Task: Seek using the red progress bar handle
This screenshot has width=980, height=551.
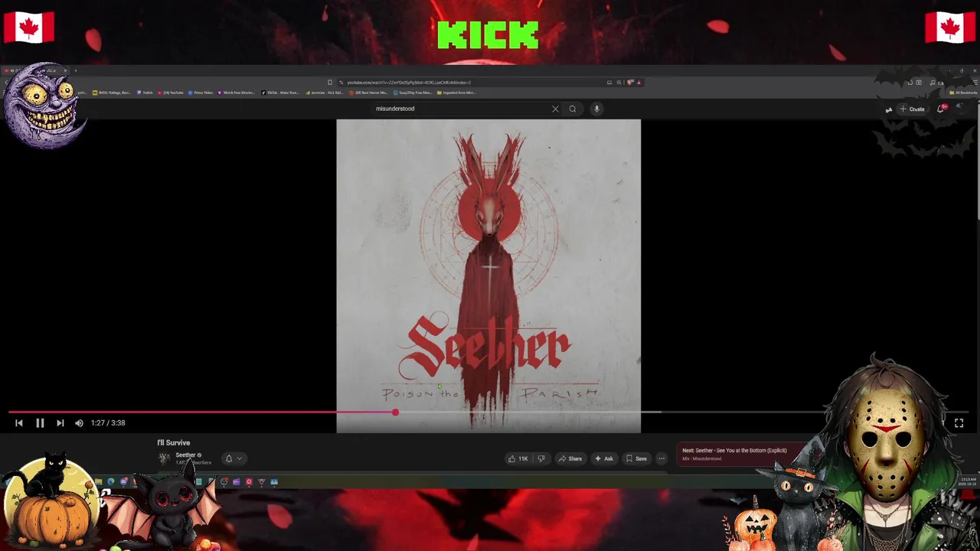Action: pyautogui.click(x=395, y=412)
